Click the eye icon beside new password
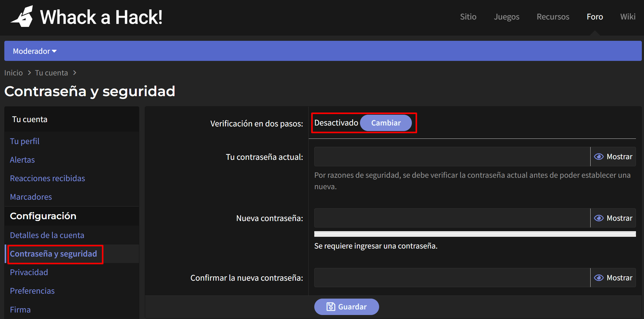 point(599,218)
